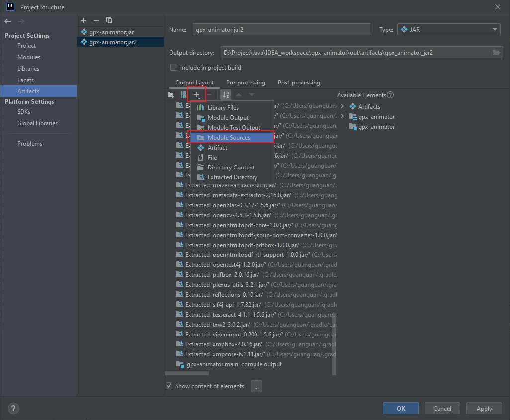The height and width of the screenshot is (420, 510).
Task: Click the artifact Name input field
Action: [x=281, y=30]
